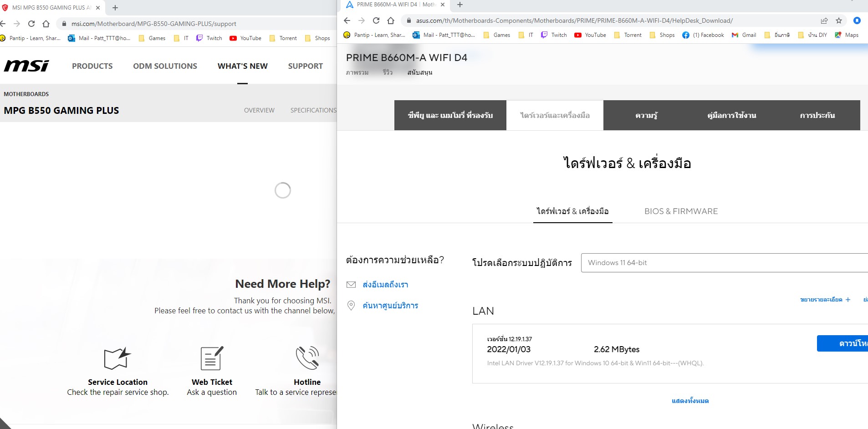The height and width of the screenshot is (429, 868).
Task: Open บ้าน DIY bookmark folder
Action: point(812,35)
